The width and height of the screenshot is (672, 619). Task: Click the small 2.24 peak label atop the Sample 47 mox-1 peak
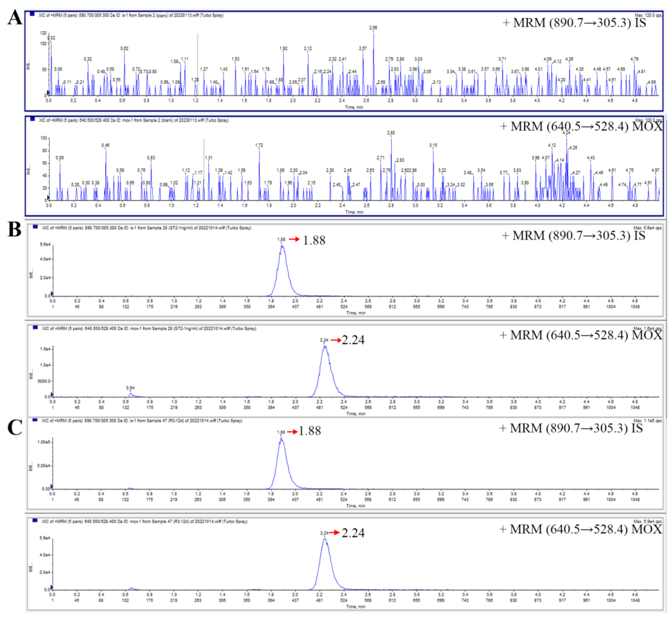point(324,533)
